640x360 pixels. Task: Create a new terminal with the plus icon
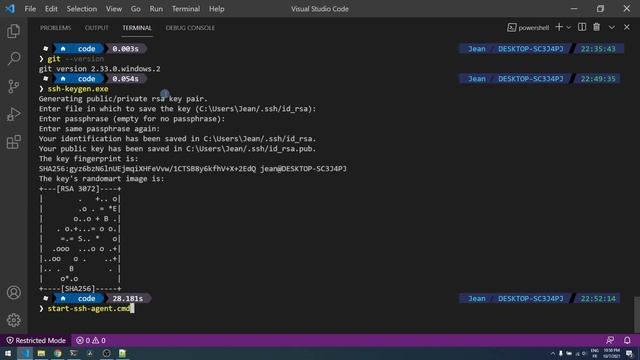pyautogui.click(x=559, y=27)
